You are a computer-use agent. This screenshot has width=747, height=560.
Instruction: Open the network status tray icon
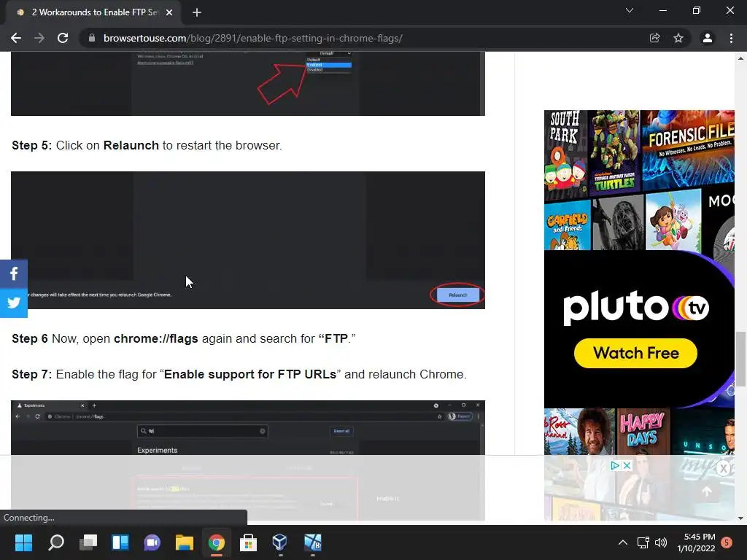(643, 542)
